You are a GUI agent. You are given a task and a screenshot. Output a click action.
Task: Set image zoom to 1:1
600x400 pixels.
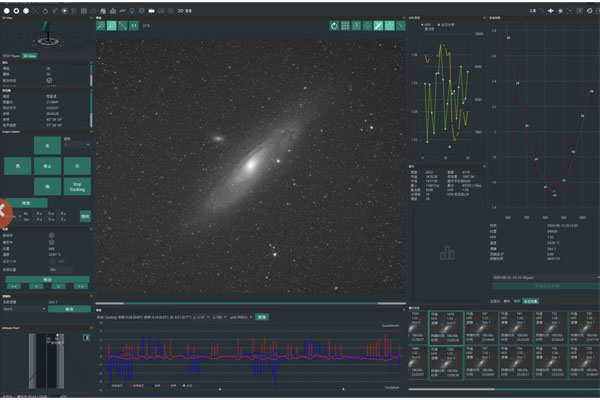coord(135,25)
